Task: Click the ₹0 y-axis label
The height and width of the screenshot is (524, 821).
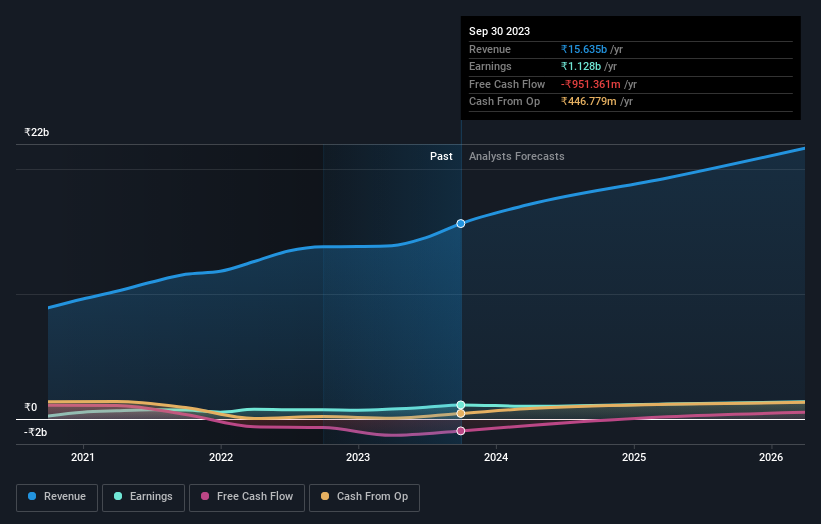Action: coord(31,407)
